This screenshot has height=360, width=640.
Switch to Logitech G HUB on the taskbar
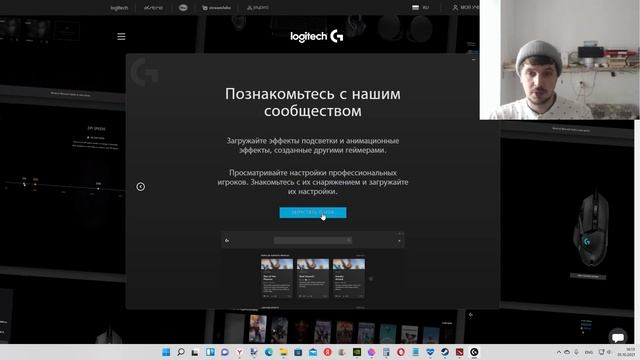click(474, 352)
